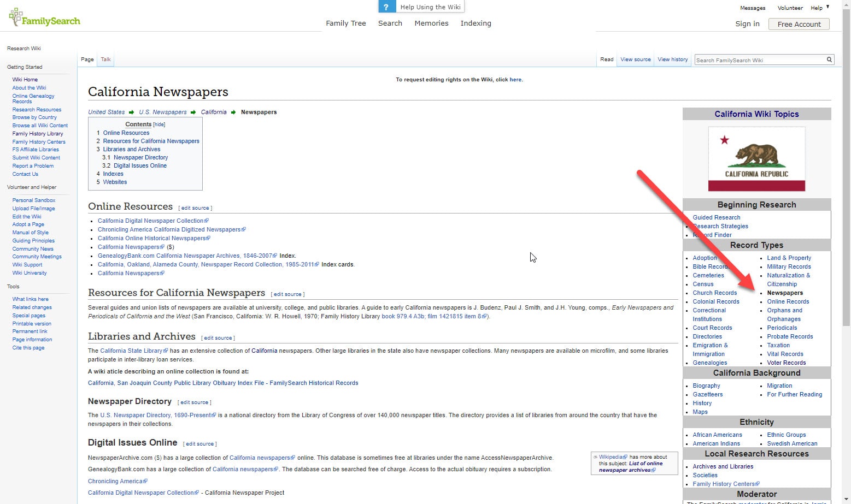Open Wiki University sidebar link
Screen dimensions: 851x504
pyautogui.click(x=30, y=273)
